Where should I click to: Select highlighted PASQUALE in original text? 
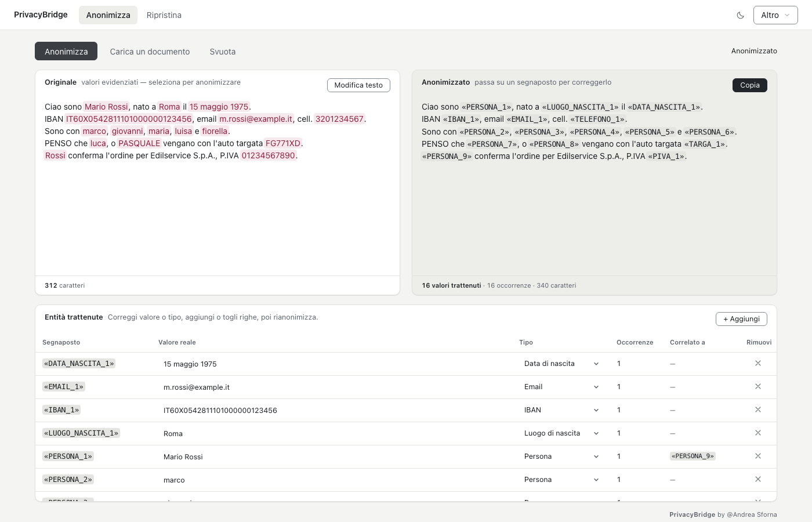(x=139, y=143)
